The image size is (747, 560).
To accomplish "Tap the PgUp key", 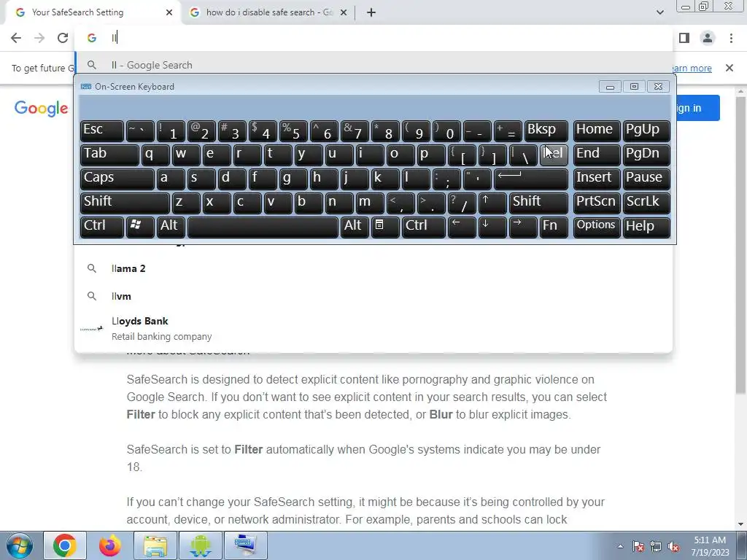I will point(646,130).
